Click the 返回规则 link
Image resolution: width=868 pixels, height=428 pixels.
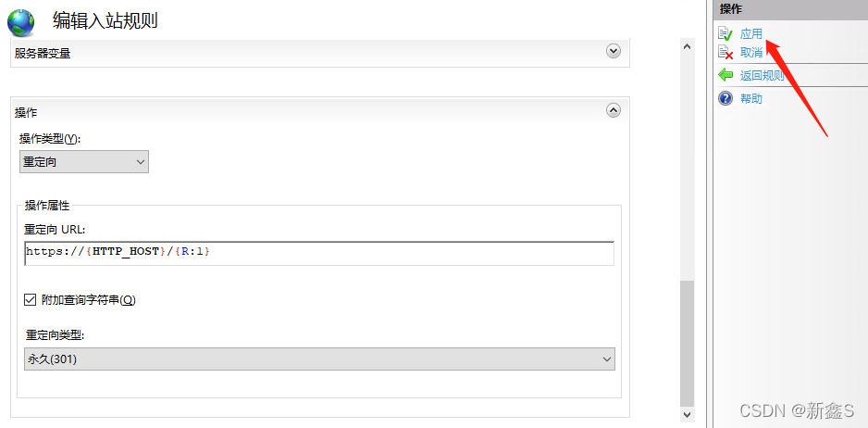point(762,76)
